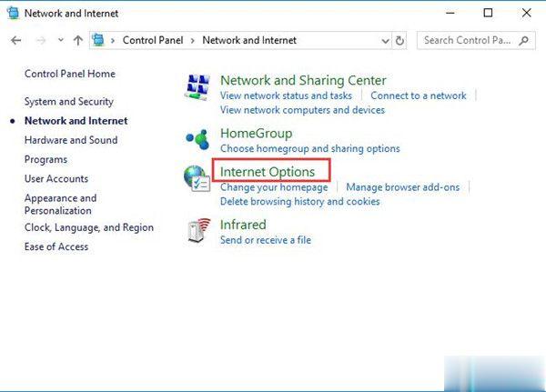Go back with the Back arrow
The height and width of the screenshot is (392, 546).
(x=15, y=41)
